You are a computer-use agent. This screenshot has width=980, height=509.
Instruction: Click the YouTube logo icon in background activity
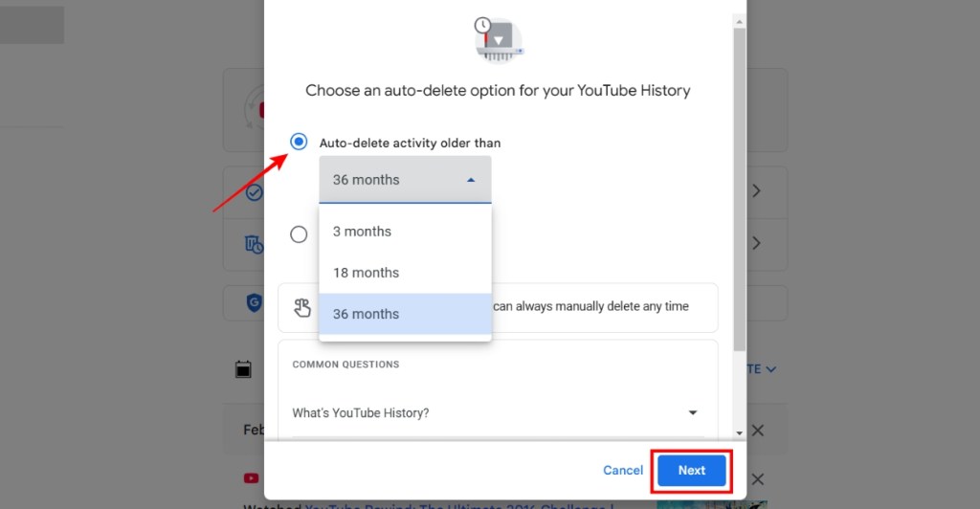[x=252, y=478]
